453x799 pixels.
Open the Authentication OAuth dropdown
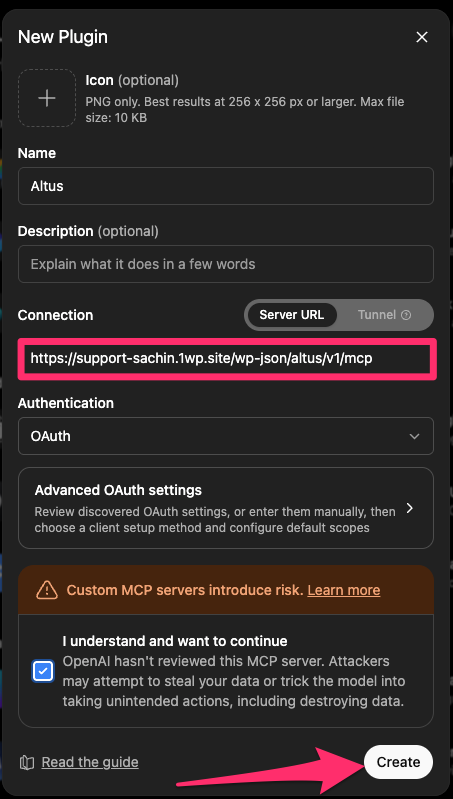click(x=226, y=436)
